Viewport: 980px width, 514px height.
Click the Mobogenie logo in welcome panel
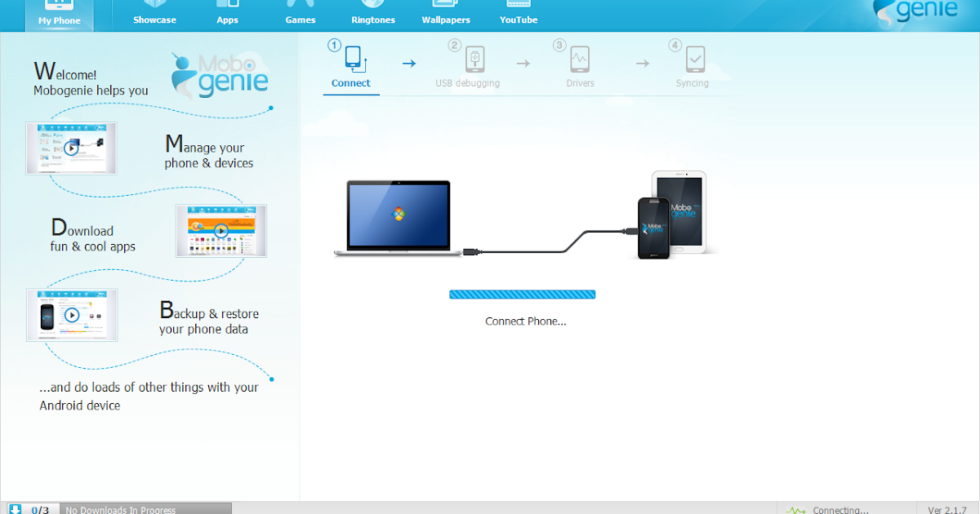220,74
